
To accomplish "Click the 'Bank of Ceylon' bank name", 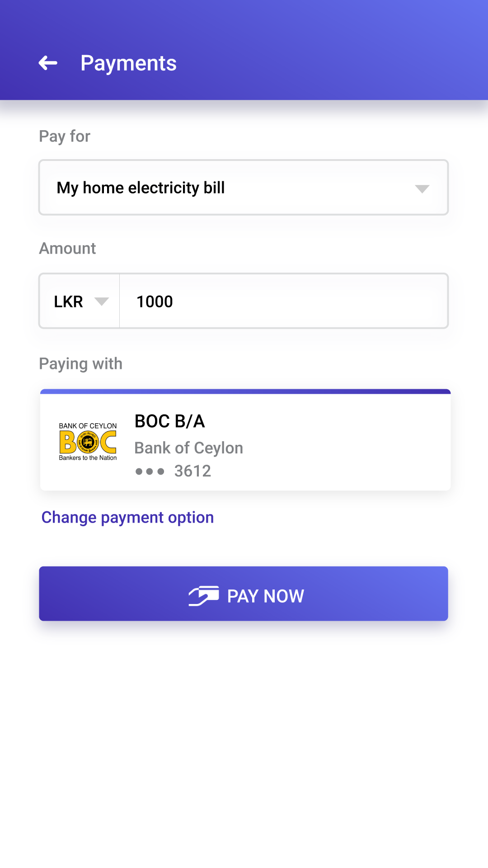I will point(188,448).
